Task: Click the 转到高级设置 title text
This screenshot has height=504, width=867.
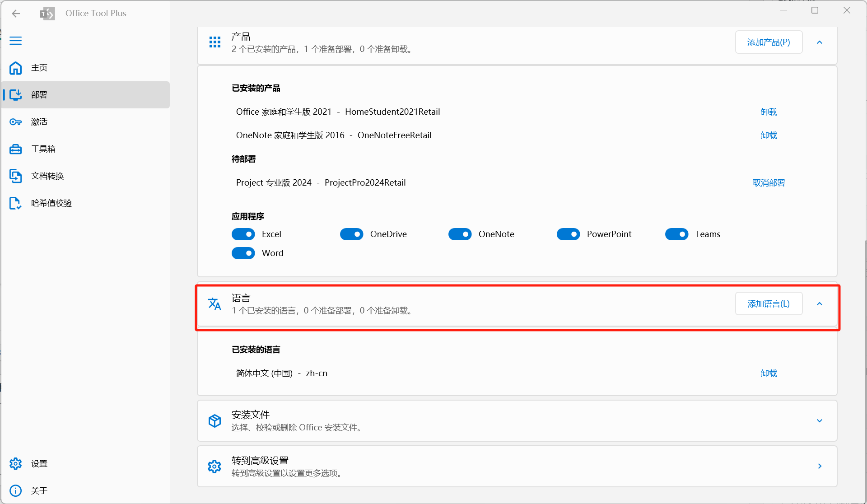Action: (260, 461)
